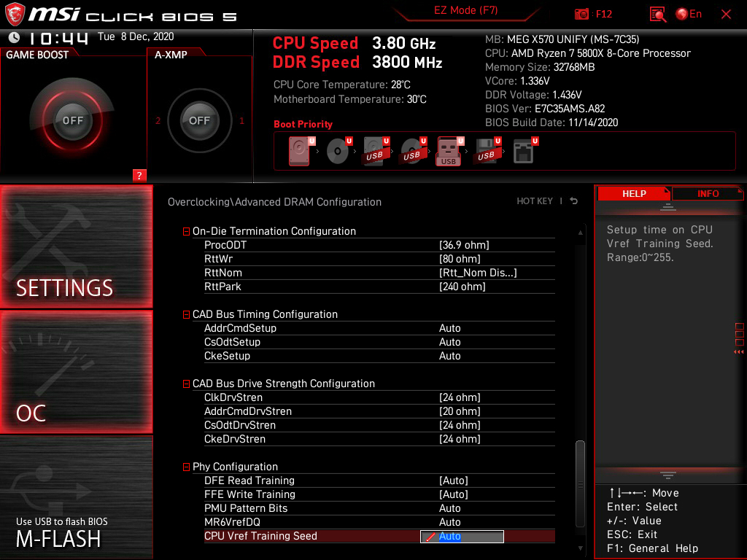Open DFE Read Training Auto dropdown
Viewport: 747px width, 560px height.
pyautogui.click(x=454, y=481)
